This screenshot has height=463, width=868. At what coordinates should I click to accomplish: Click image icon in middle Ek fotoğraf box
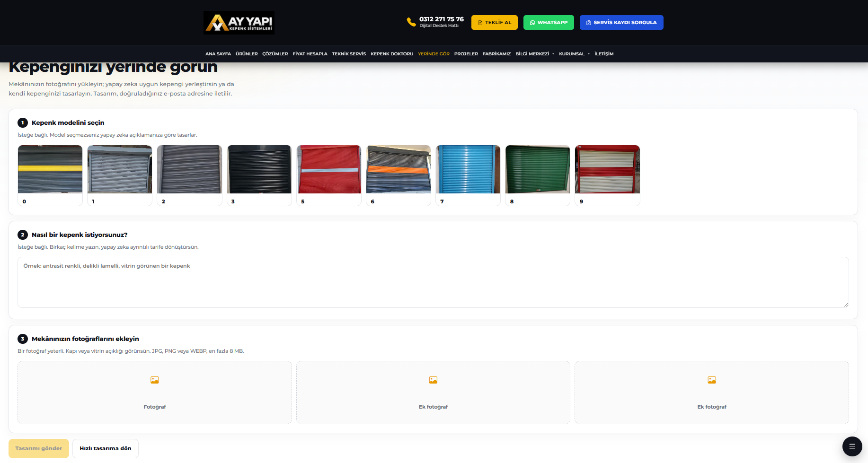pos(433,380)
